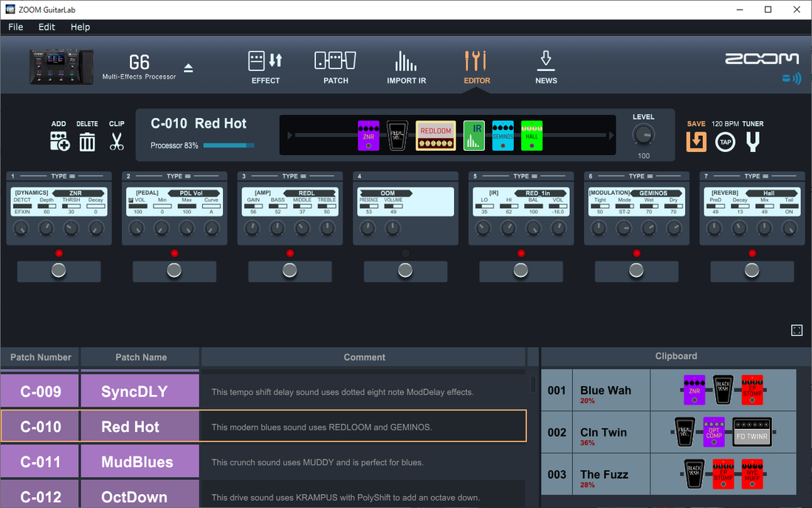Expand the TYPE selector for the REVERB slot
The width and height of the screenshot is (812, 508).
(751, 176)
